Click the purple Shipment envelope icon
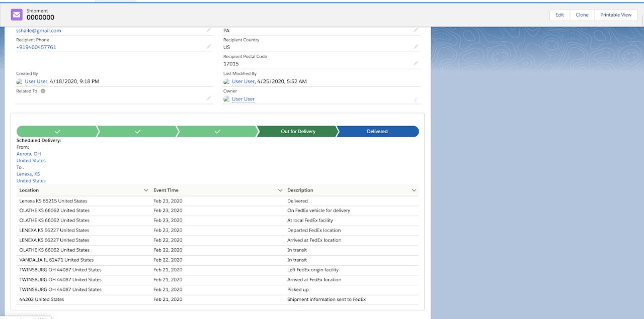644x319 pixels. [x=17, y=15]
